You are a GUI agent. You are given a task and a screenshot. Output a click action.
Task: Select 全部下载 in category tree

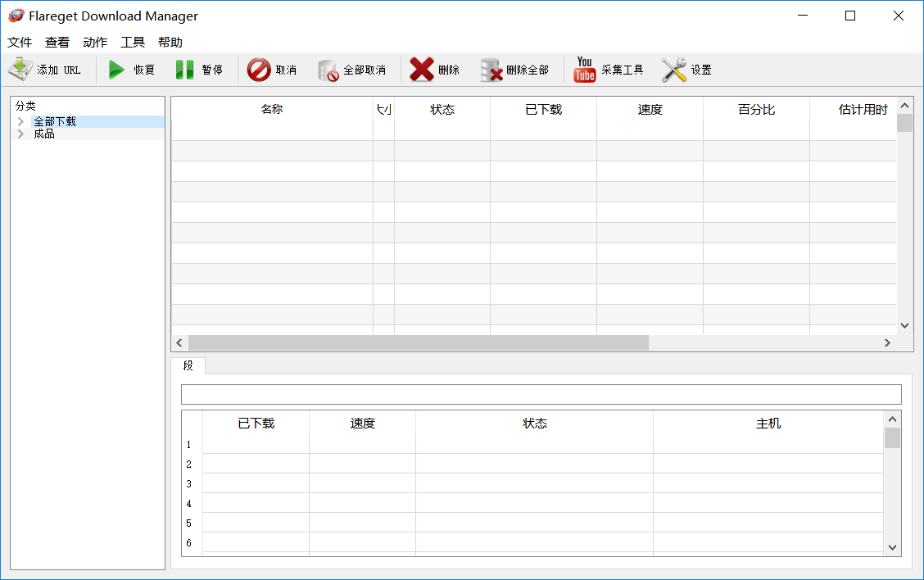point(55,121)
